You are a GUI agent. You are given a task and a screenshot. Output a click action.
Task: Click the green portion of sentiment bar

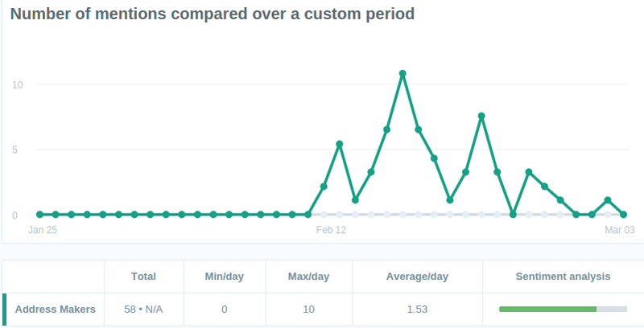point(547,309)
